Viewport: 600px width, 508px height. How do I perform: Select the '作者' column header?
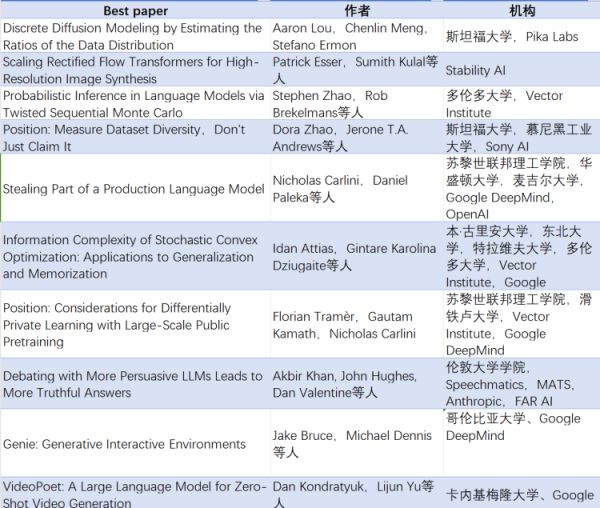coord(355,11)
